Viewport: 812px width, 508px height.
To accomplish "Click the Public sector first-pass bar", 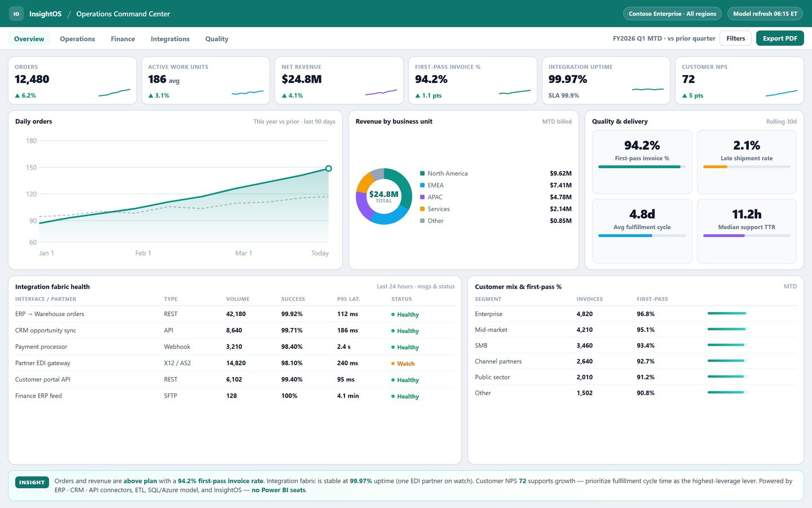I will click(727, 376).
